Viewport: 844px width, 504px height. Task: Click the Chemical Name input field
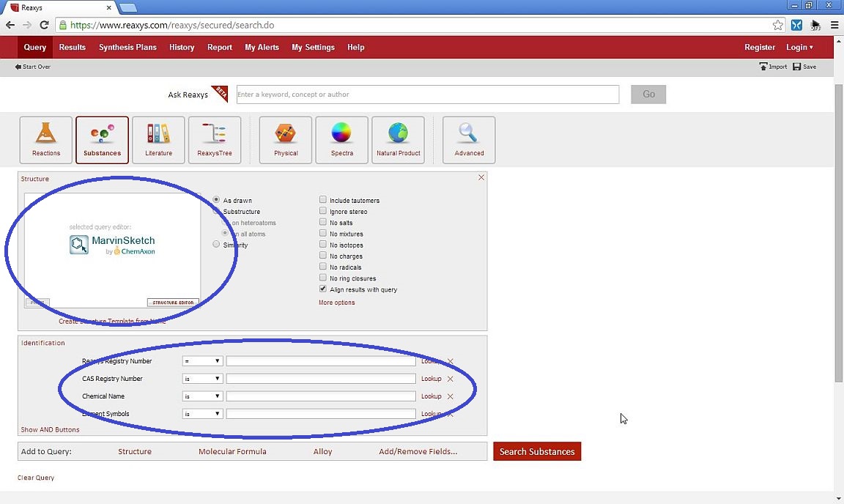(321, 396)
